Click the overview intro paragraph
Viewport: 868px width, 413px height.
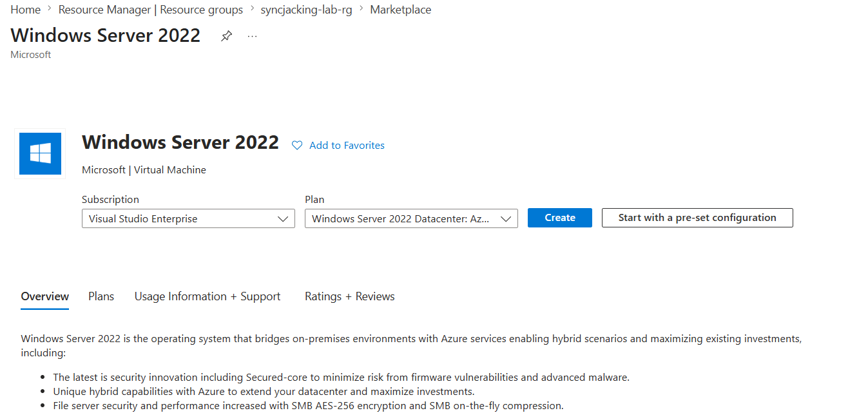pos(411,346)
